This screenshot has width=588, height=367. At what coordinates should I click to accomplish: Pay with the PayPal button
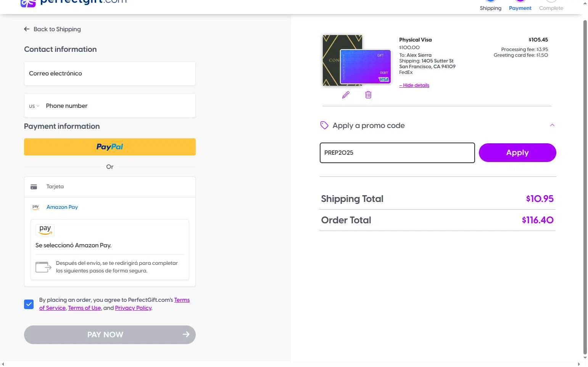pyautogui.click(x=110, y=147)
